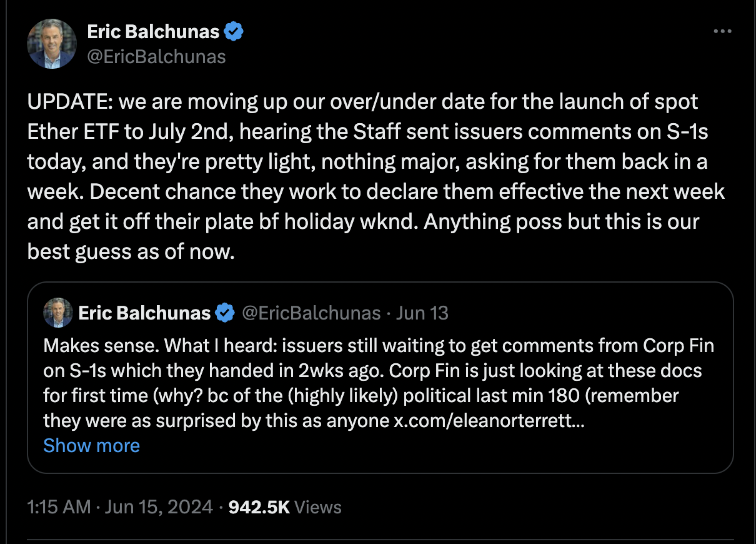Open the three-dot More options menu

[722, 31]
